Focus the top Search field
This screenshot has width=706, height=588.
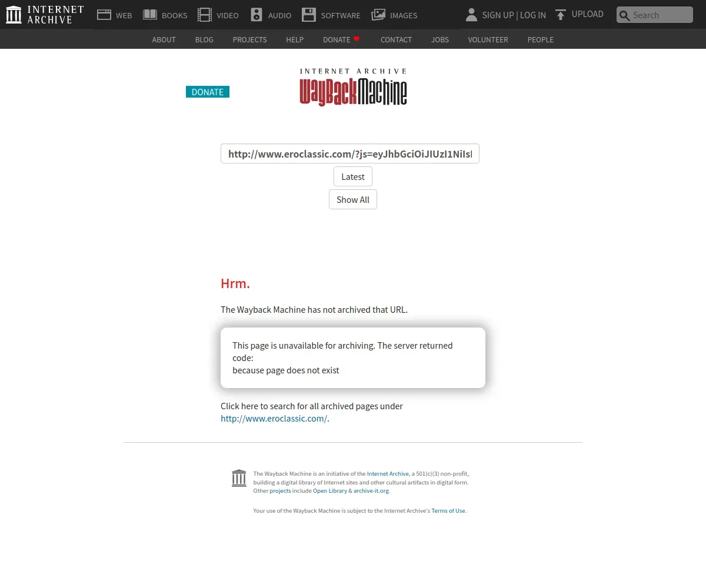pos(655,15)
